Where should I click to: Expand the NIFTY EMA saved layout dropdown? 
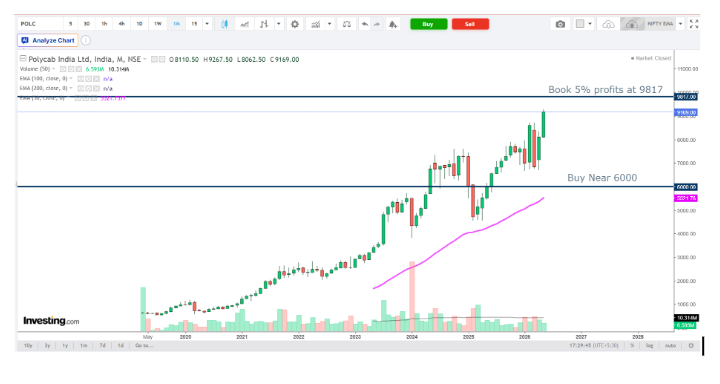click(681, 24)
